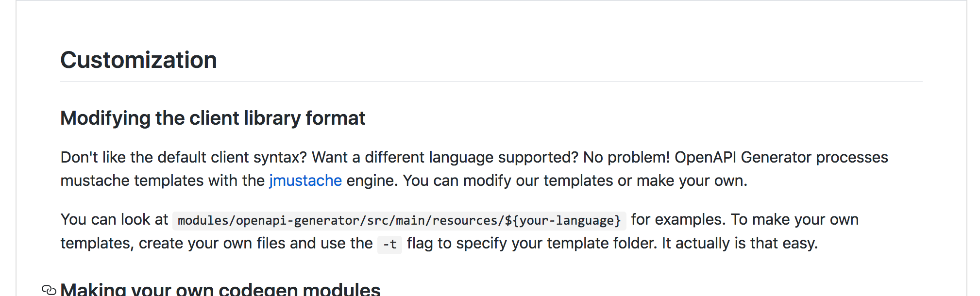Click the 'You can look at' text

[x=114, y=219]
